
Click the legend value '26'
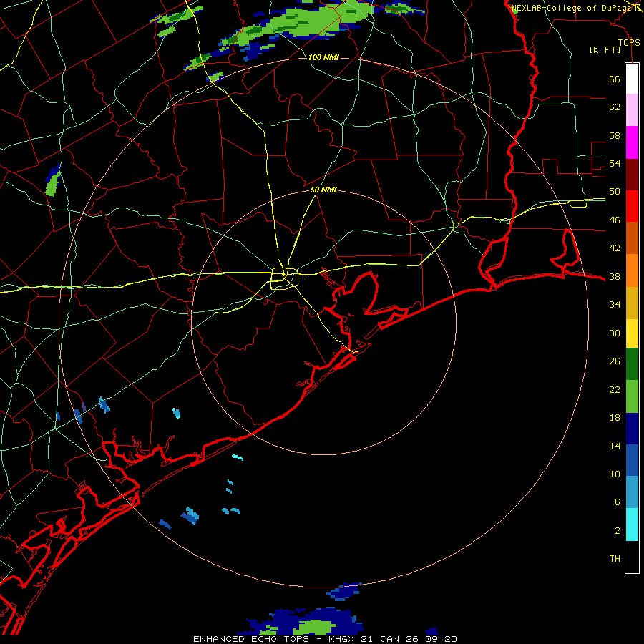[x=615, y=361]
